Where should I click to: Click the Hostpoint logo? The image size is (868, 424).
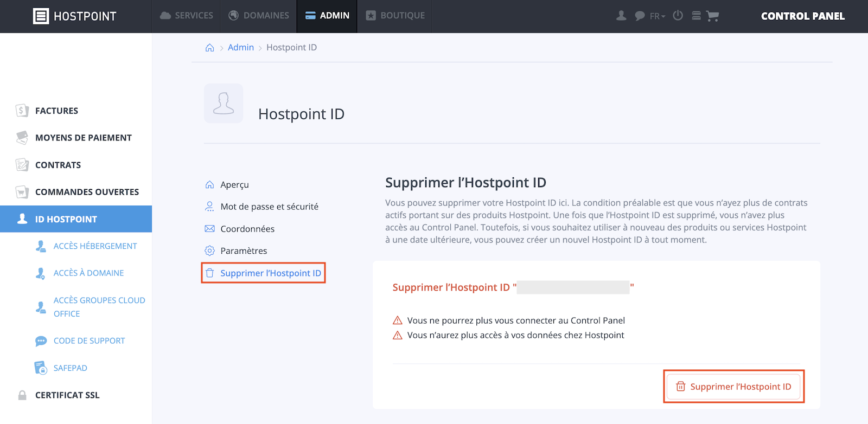click(x=75, y=16)
